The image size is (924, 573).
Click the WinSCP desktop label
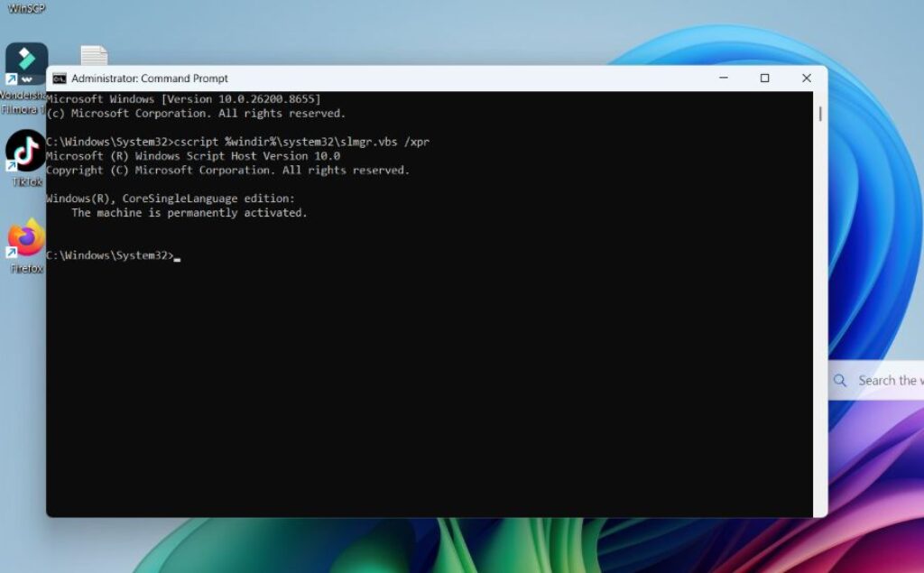26,7
